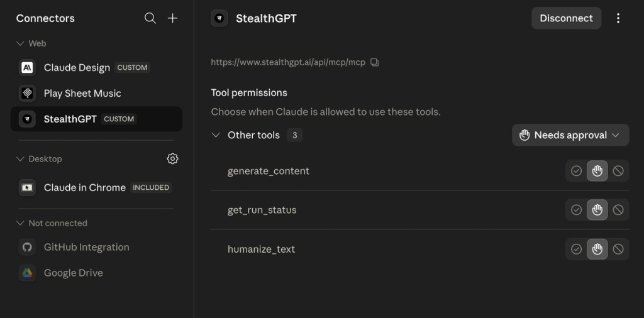The height and width of the screenshot is (318, 644).
Task: Open the Connectors search icon
Action: 150,18
